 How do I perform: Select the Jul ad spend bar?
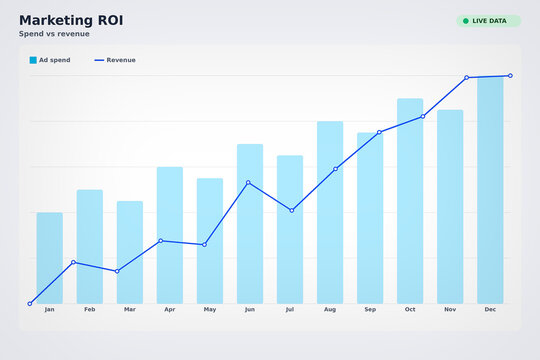(x=290, y=230)
